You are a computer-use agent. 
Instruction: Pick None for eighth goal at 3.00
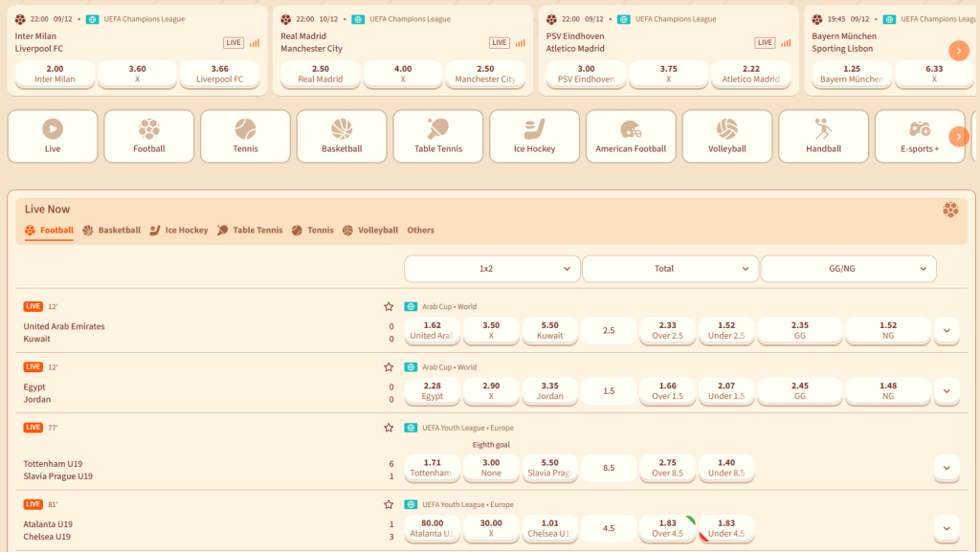click(x=491, y=468)
